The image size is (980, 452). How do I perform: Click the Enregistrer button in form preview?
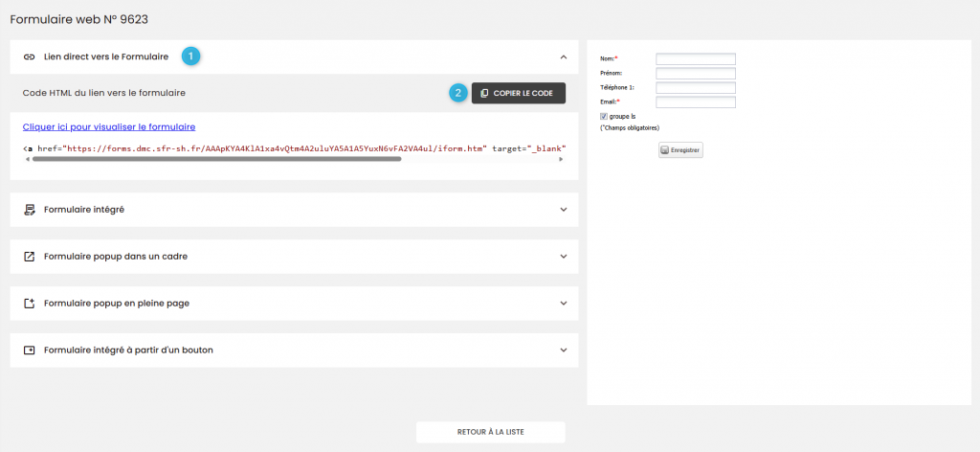pos(680,150)
